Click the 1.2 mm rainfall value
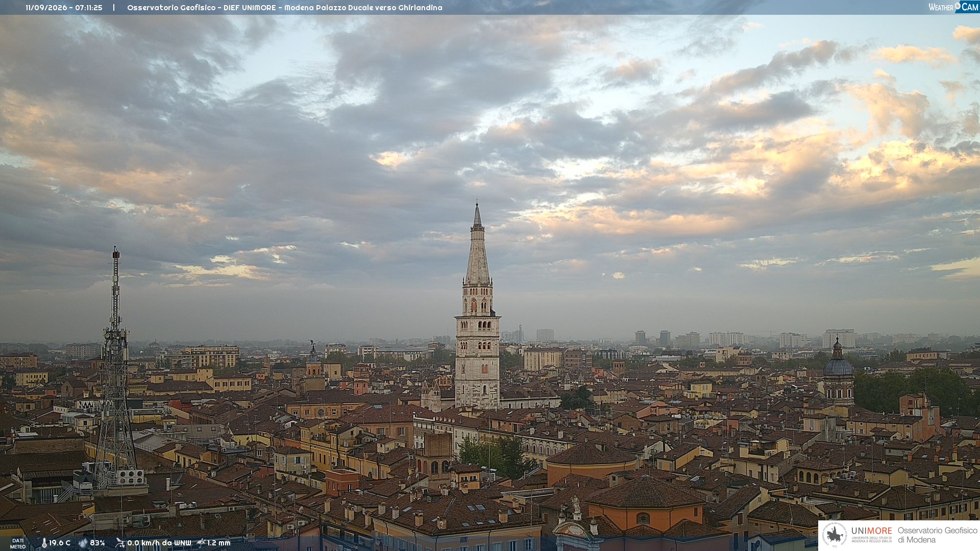Image resolution: width=980 pixels, height=551 pixels. pyautogui.click(x=219, y=543)
